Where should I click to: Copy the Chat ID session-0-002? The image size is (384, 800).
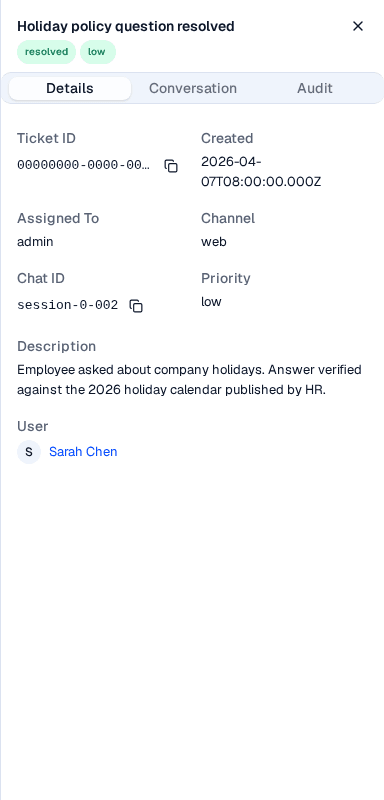pyautogui.click(x=136, y=306)
